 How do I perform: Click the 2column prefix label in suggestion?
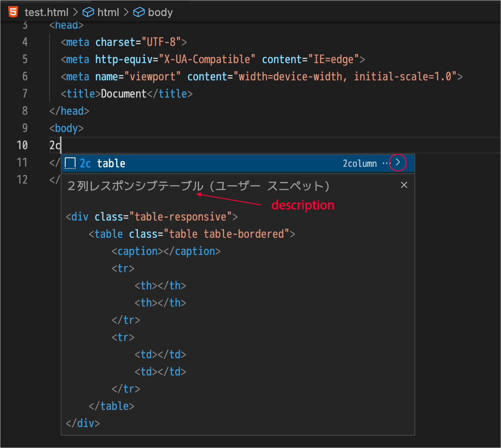359,163
